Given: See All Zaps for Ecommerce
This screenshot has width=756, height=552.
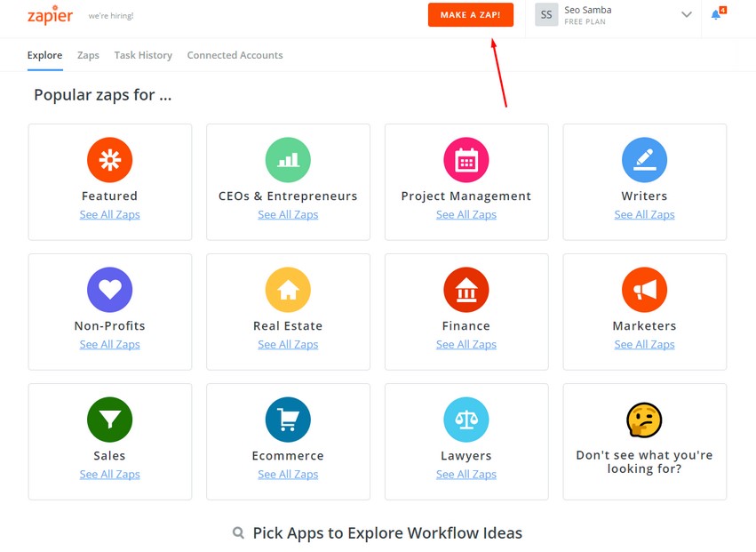Looking at the screenshot, I should click(x=288, y=475).
